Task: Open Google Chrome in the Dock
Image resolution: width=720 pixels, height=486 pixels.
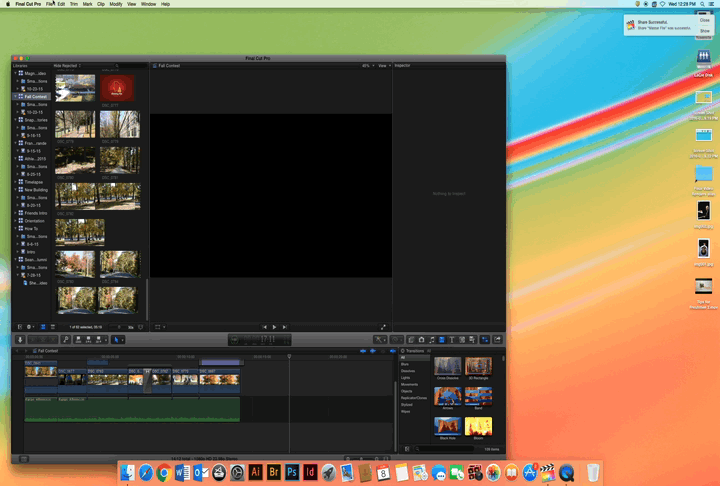Action: point(163,472)
